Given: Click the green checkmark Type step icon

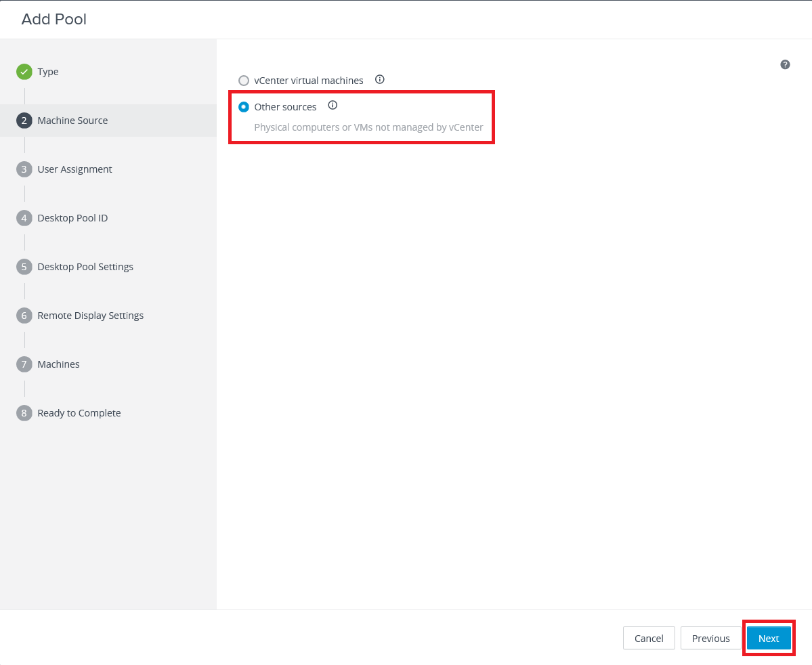Looking at the screenshot, I should 24,72.
